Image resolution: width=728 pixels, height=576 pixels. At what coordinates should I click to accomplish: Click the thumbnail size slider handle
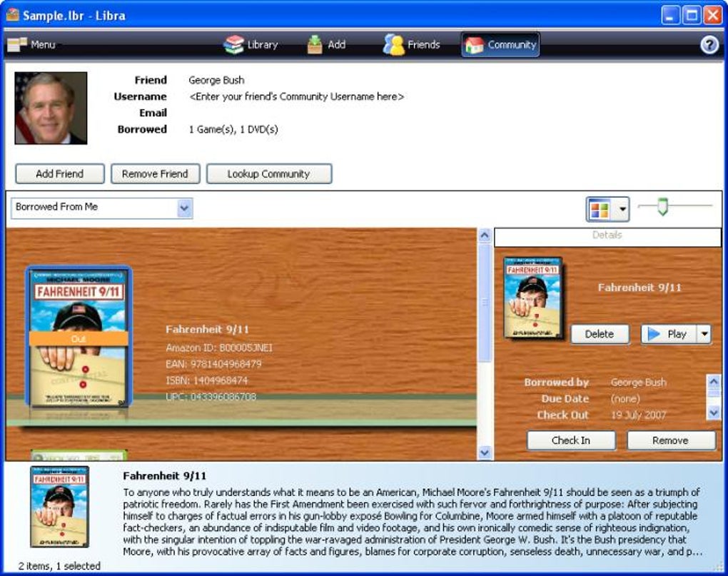tap(662, 206)
